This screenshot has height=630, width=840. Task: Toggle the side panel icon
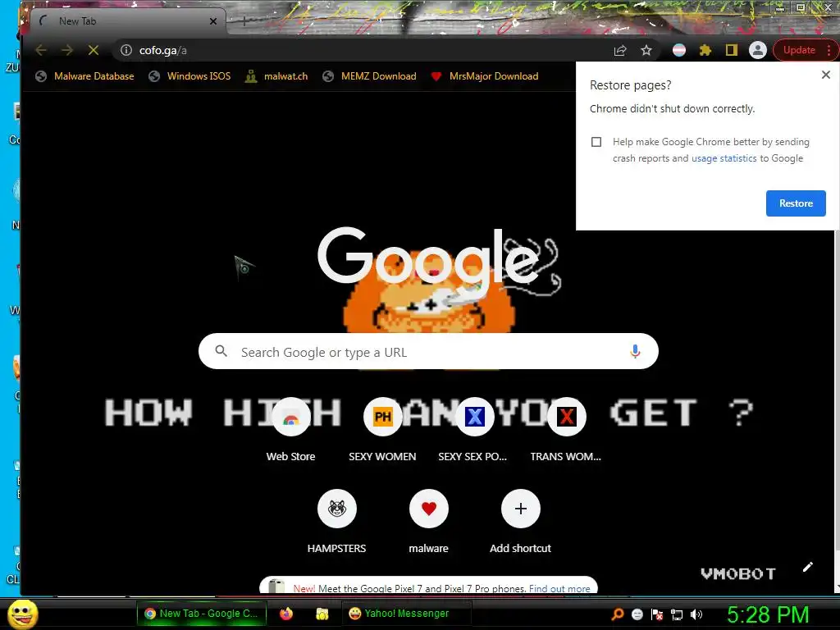point(731,50)
